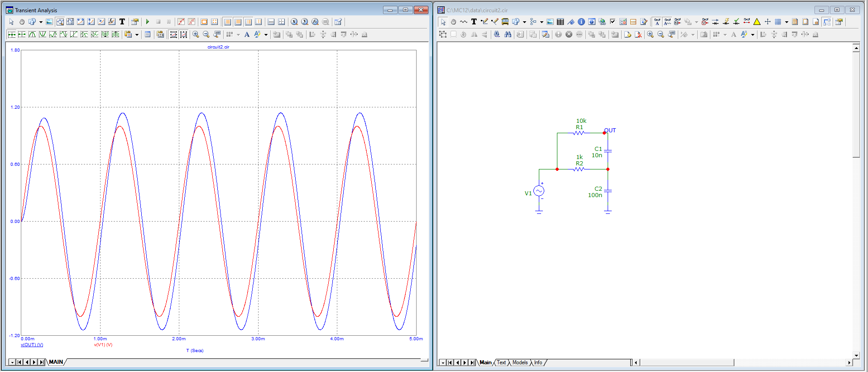Image resolution: width=868 pixels, height=372 pixels.
Task: Switch to Main tab in schematic window
Action: coord(485,362)
